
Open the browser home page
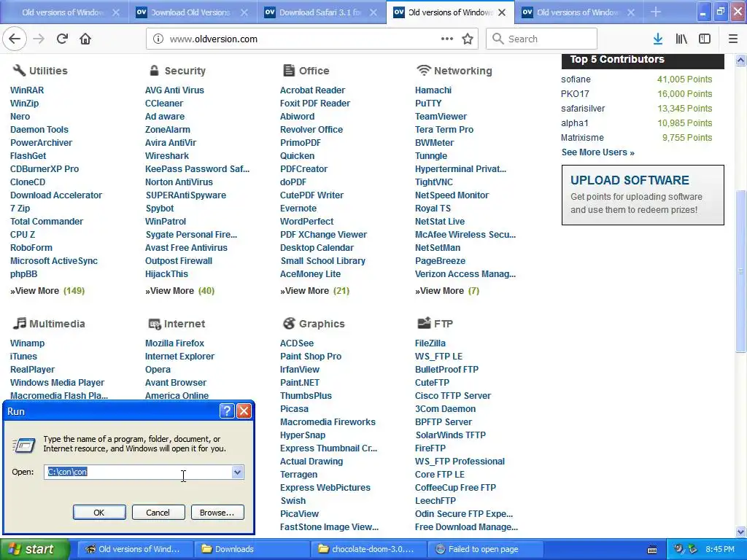point(85,39)
